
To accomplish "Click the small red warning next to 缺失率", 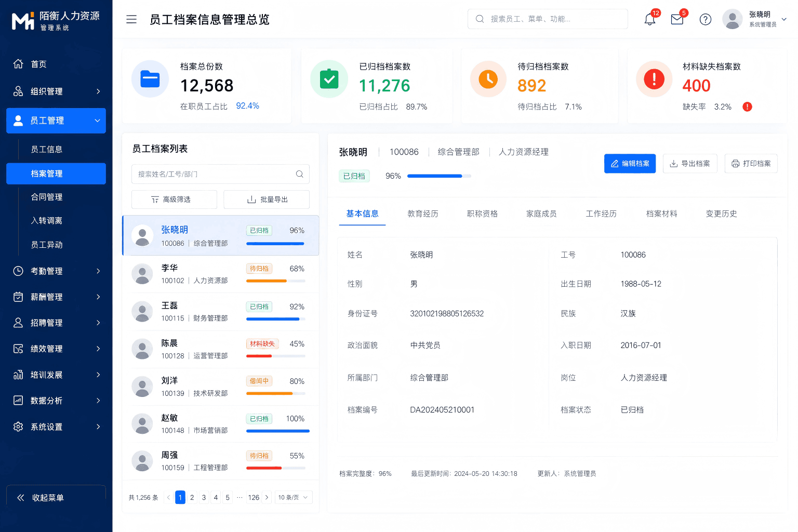I will [747, 107].
